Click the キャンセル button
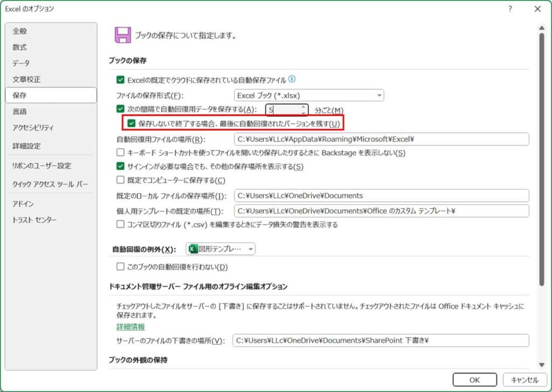 pyautogui.click(x=525, y=380)
